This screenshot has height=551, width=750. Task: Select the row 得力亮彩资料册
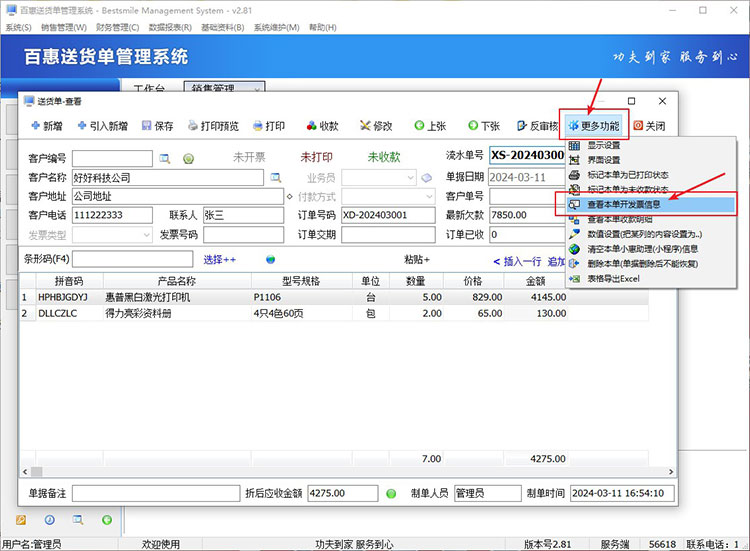334,313
